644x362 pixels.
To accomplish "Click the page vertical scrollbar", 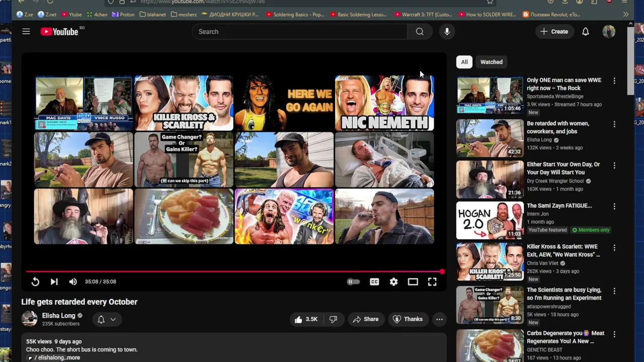I will pos(631,60).
